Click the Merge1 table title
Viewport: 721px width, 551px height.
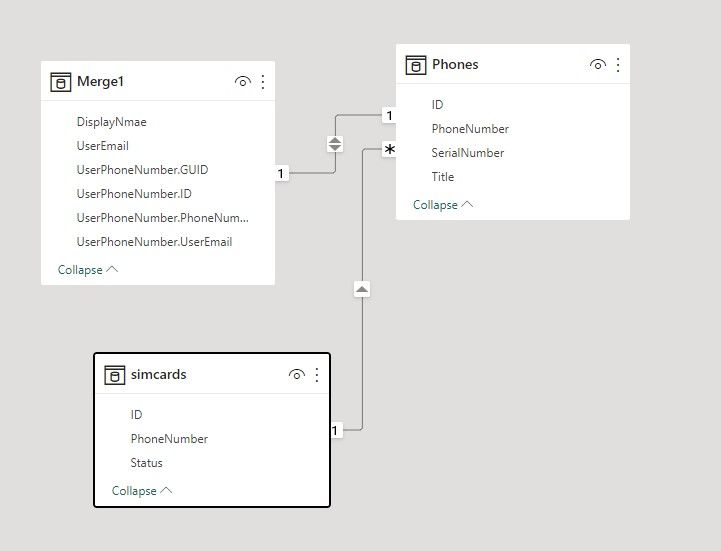101,81
